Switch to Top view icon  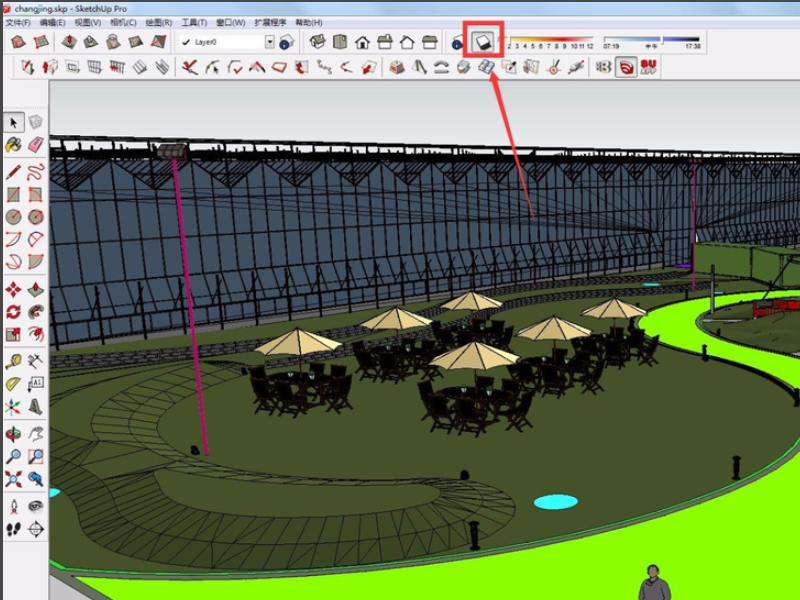coord(340,42)
